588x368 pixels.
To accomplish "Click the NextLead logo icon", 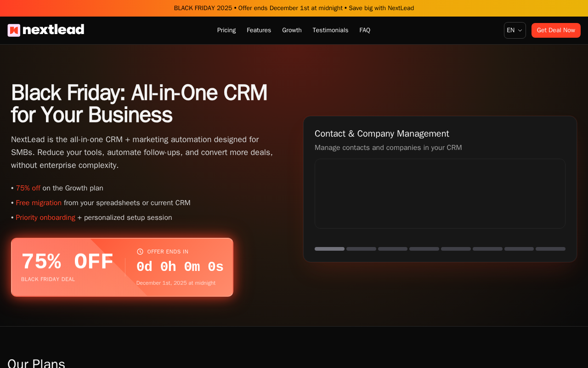I will [14, 30].
